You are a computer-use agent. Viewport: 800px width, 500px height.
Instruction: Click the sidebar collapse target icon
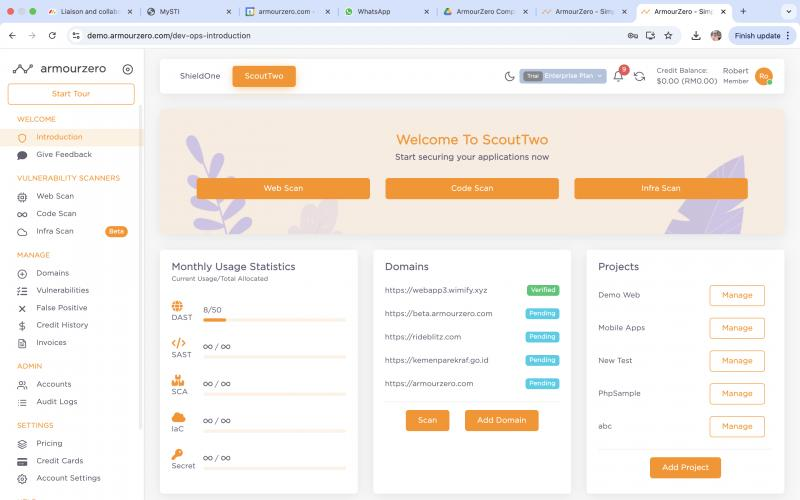tap(128, 69)
